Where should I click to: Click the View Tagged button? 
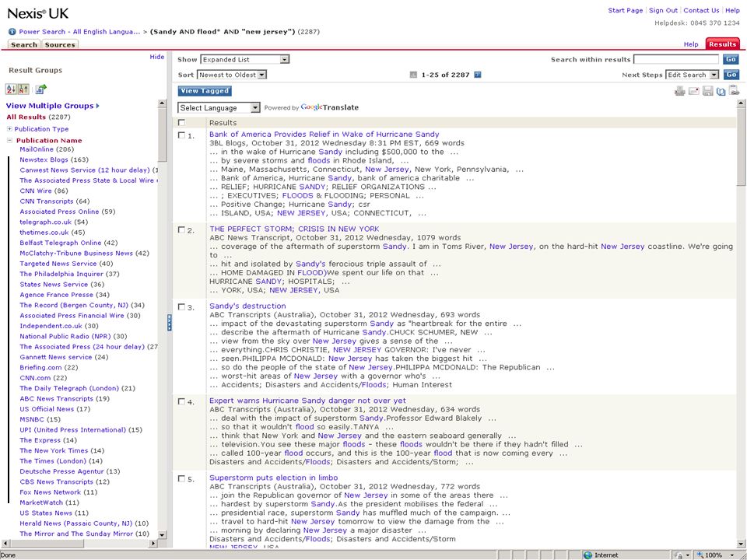pyautogui.click(x=205, y=91)
